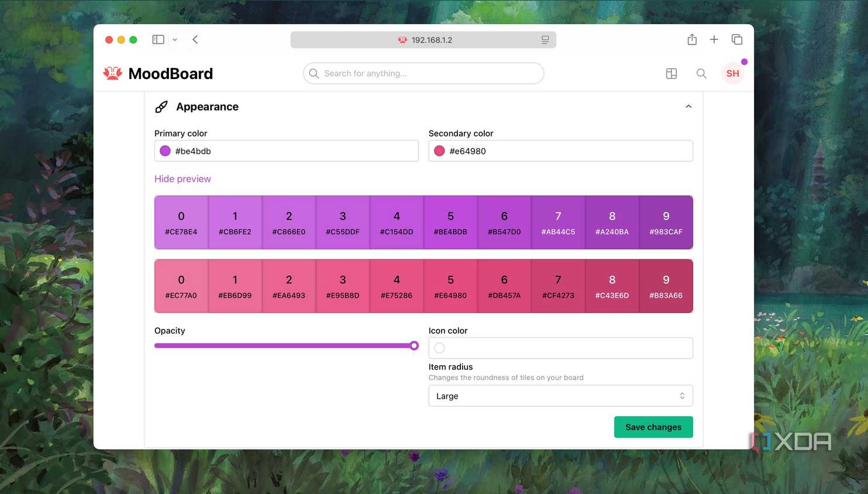
Task: Click the Item radius label
Action: tap(451, 367)
